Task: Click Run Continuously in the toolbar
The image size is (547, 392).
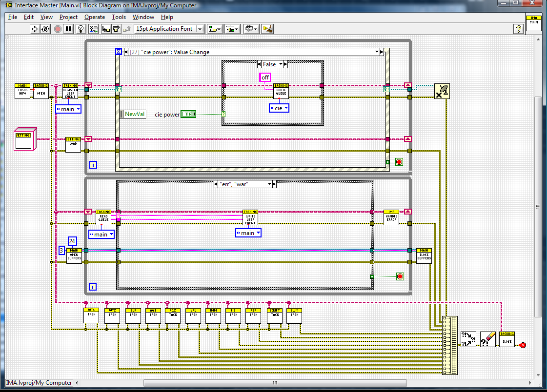Action: click(45, 29)
